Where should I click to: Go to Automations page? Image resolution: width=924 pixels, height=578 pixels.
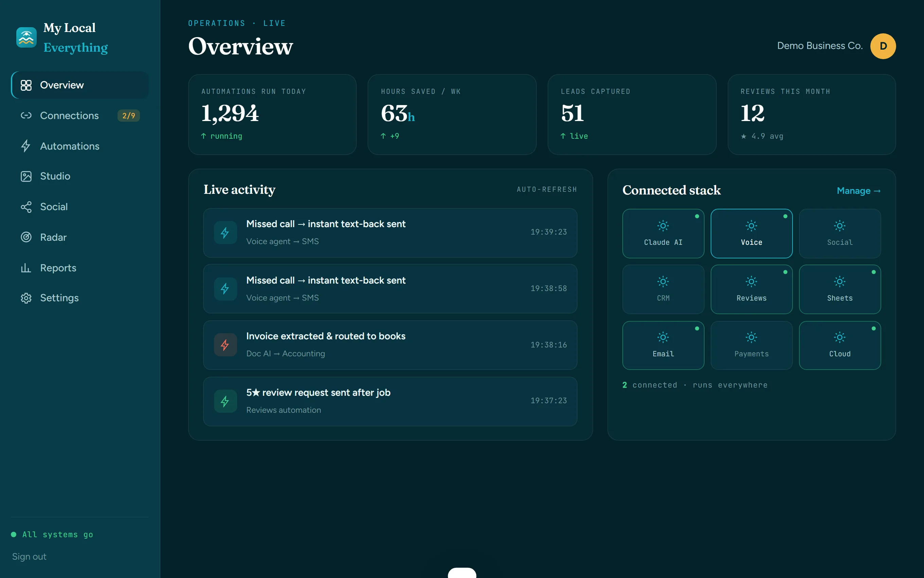coord(80,146)
